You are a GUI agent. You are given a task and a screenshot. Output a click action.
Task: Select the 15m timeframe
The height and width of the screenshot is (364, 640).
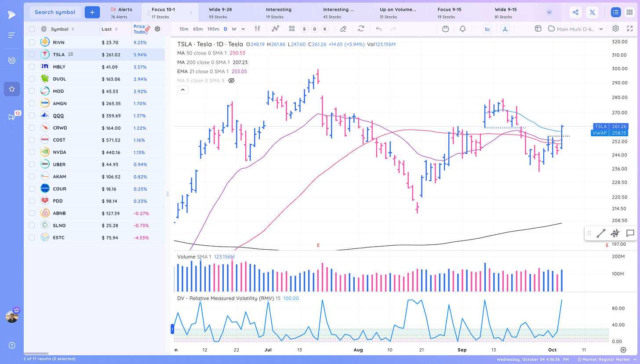[x=184, y=29]
